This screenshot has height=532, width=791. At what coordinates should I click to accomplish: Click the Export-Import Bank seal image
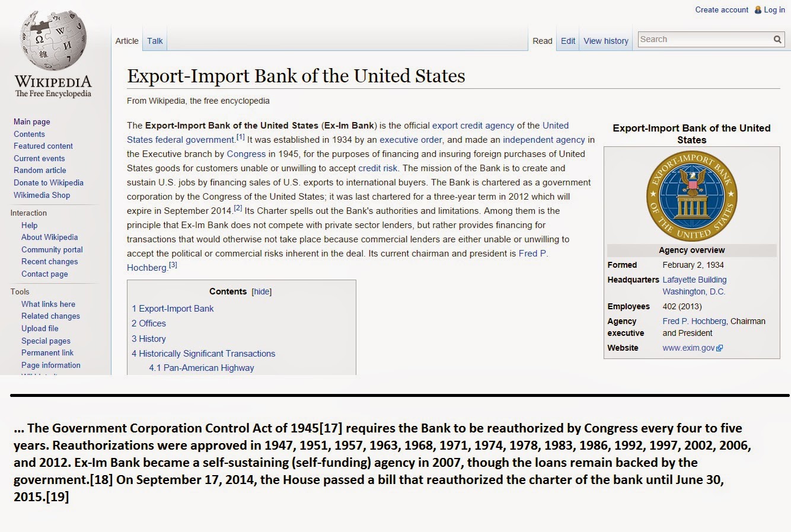click(691, 196)
